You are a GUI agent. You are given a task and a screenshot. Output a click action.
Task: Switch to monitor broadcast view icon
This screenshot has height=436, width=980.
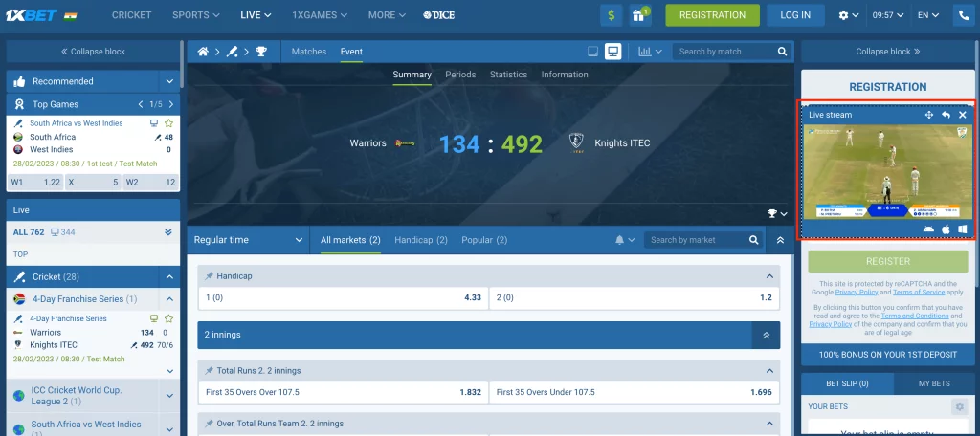[x=612, y=52]
